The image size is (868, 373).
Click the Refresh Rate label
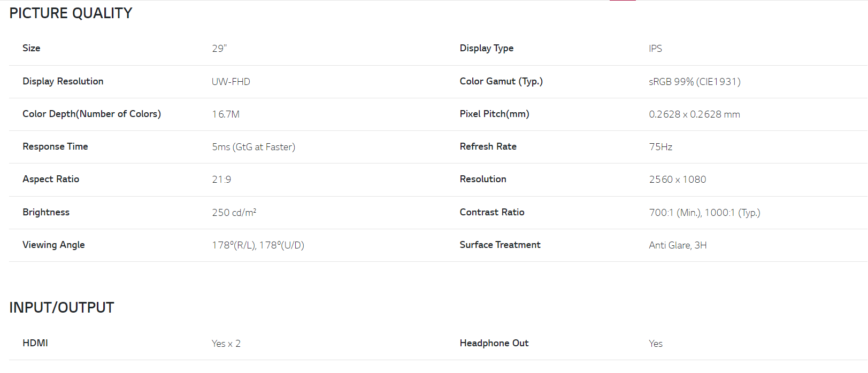(488, 146)
